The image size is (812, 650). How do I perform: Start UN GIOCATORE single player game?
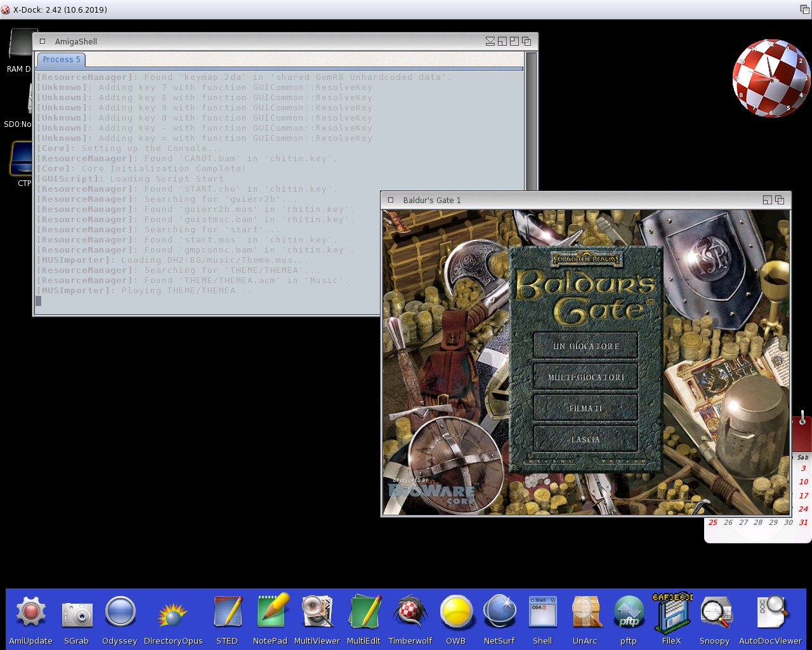click(586, 346)
